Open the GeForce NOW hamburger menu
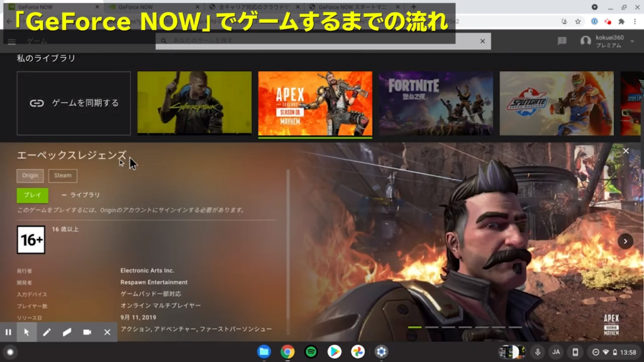Image resolution: width=644 pixels, height=362 pixels. pos(11,41)
